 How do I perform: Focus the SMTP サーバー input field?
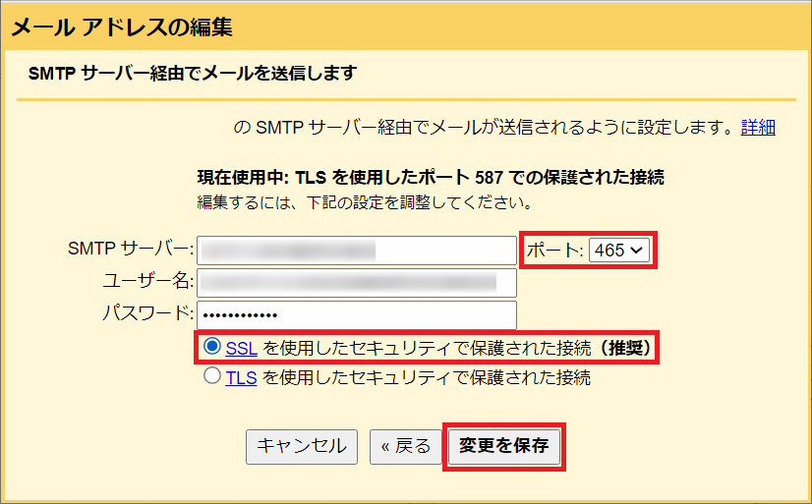(357, 251)
